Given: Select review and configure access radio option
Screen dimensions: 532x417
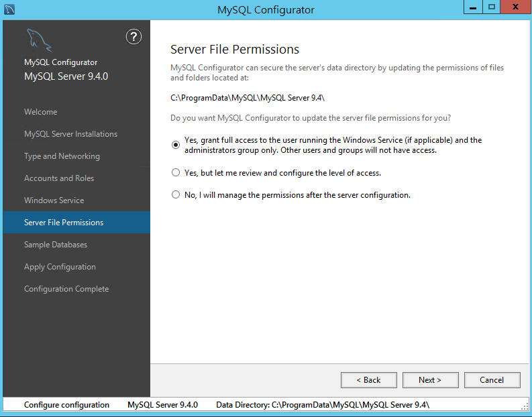Looking at the screenshot, I should 175,172.
